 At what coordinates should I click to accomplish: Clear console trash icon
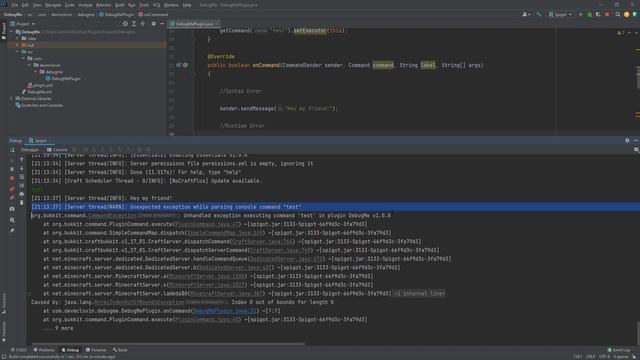click(x=22, y=202)
